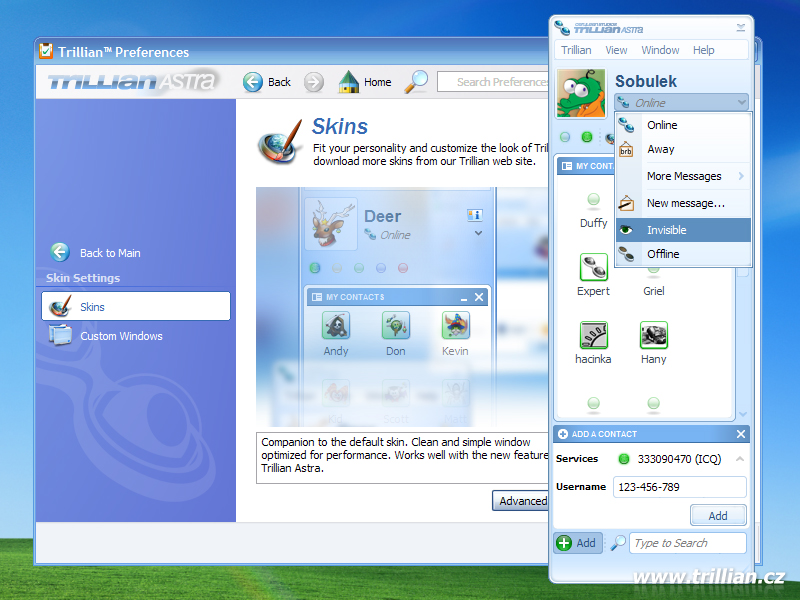Select New message... in status menu
The width and height of the screenshot is (800, 600).
(683, 203)
